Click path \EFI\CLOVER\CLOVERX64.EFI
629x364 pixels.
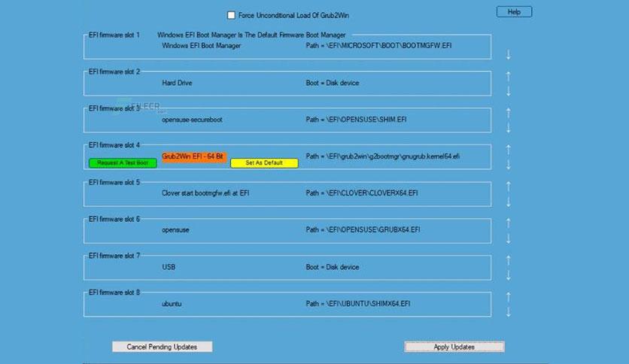click(x=362, y=193)
